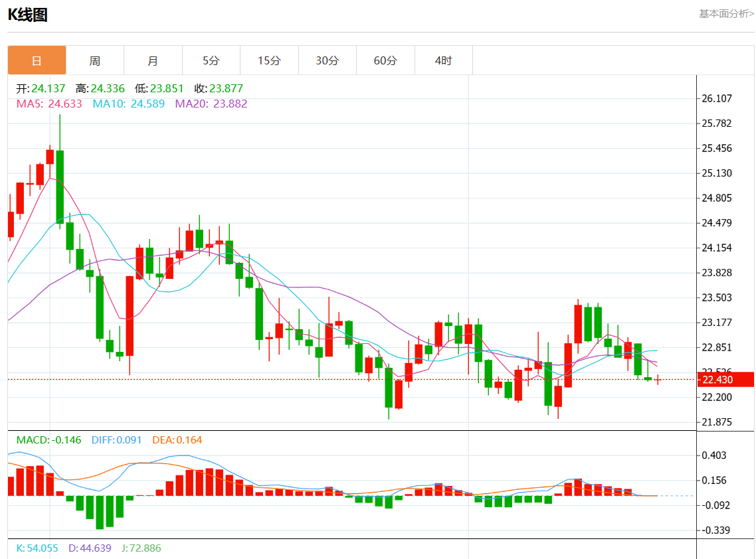Select the 30分 interval tab
The width and height of the screenshot is (756, 559).
[327, 60]
